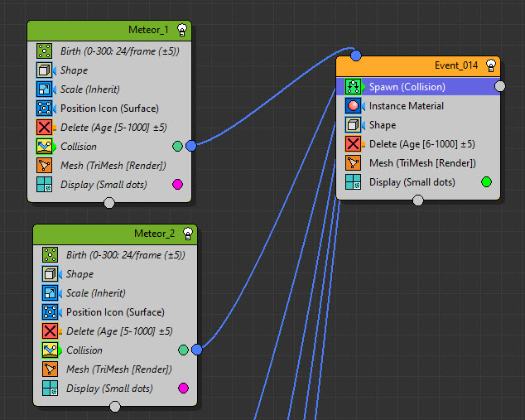Click the Shape operator icon in Meteor_1
The width and height of the screenshot is (525, 420).
[x=44, y=70]
